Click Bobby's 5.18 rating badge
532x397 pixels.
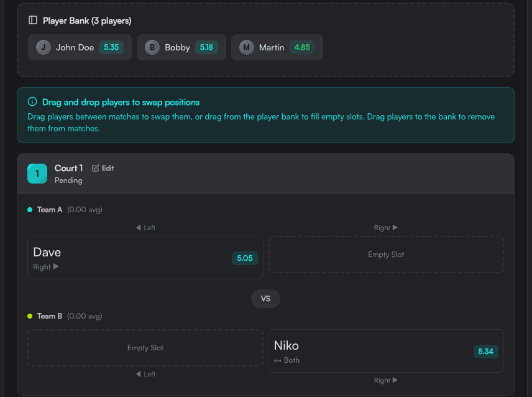click(207, 47)
